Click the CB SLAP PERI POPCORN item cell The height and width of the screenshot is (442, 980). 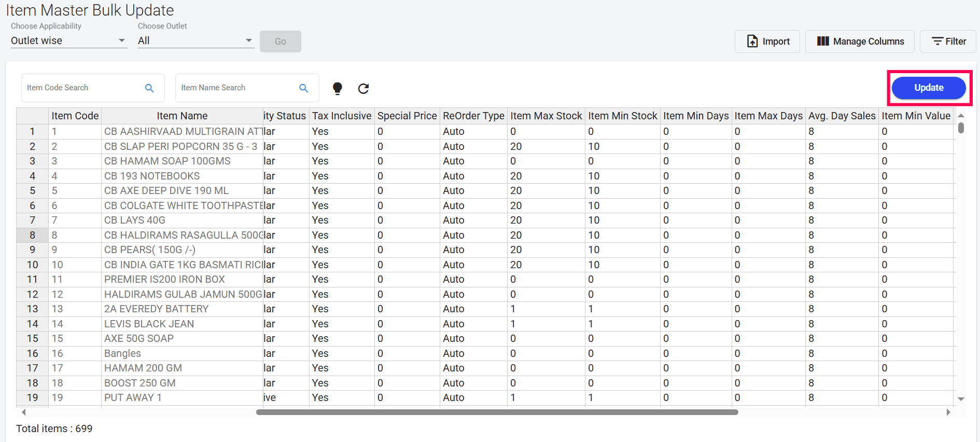coord(183,146)
